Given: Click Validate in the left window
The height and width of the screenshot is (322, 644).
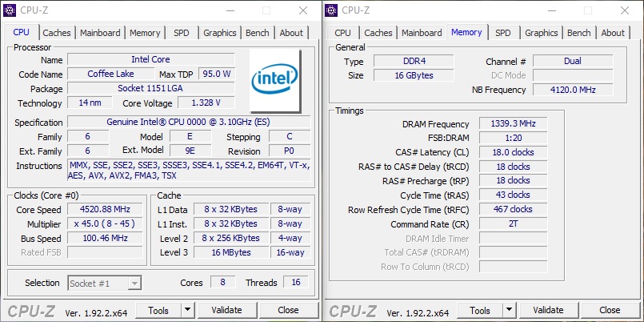Looking at the screenshot, I should point(226,310).
